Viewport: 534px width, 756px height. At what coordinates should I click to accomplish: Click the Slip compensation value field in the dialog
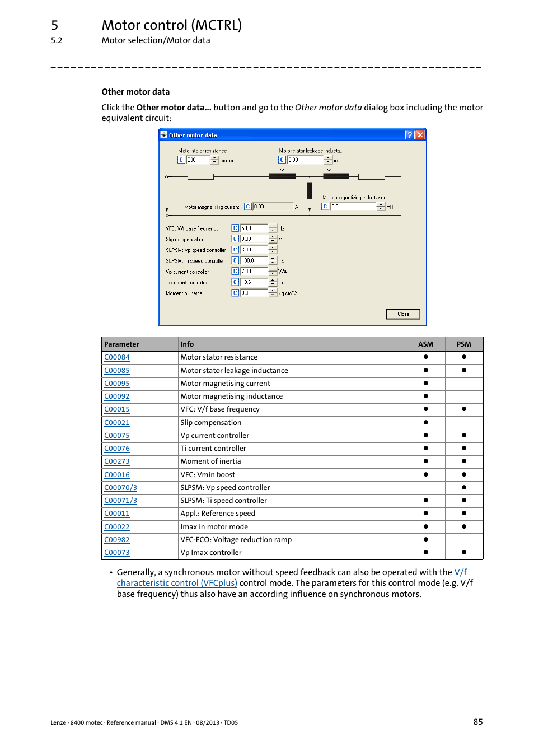pyautogui.click(x=255, y=239)
